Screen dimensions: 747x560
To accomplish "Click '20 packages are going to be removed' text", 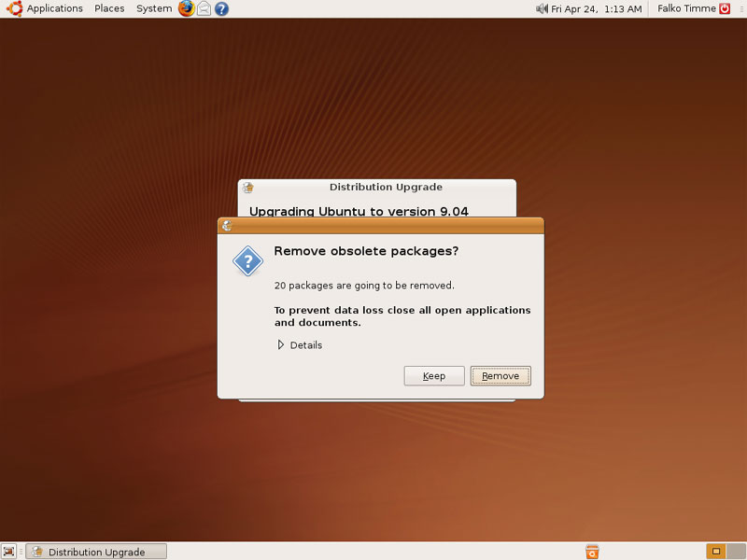I will pos(364,286).
